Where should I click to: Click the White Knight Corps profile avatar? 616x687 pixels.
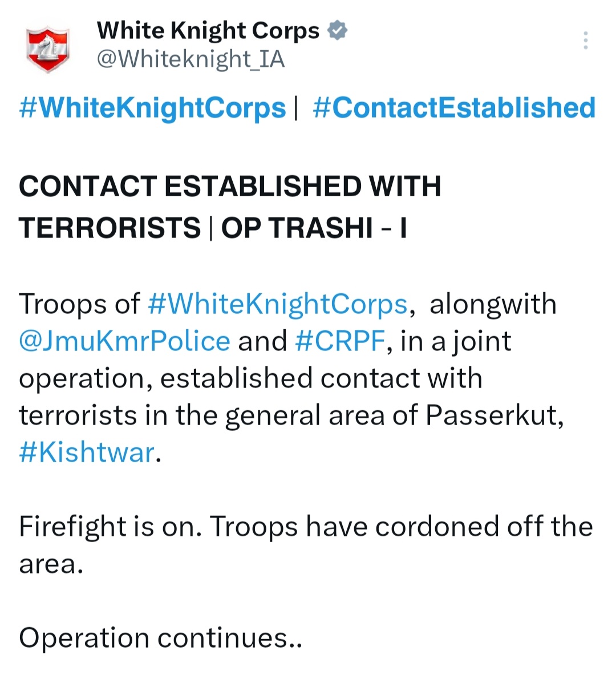(x=48, y=49)
